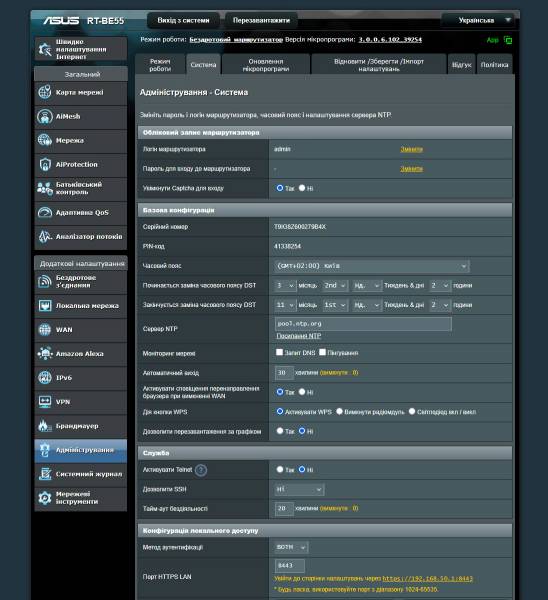
Task: Open the VPN monitor icon
Action: [45, 402]
